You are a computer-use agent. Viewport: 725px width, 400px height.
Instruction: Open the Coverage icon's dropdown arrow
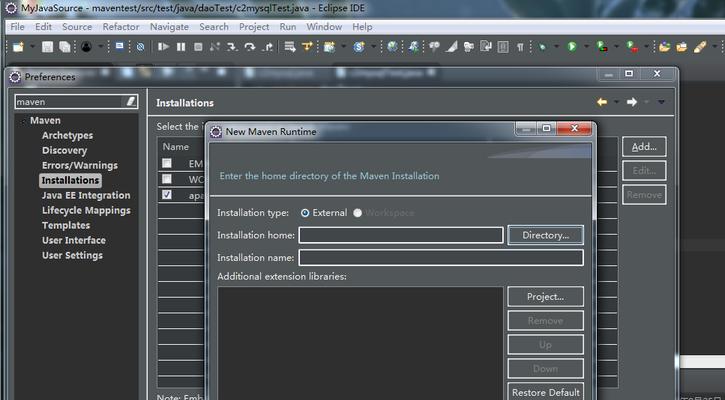(x=616, y=47)
